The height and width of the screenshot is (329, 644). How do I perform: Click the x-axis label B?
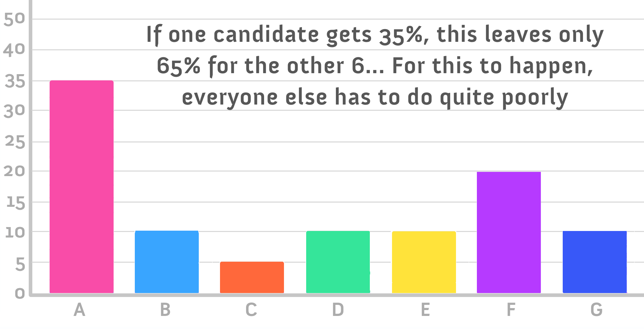[x=165, y=310]
